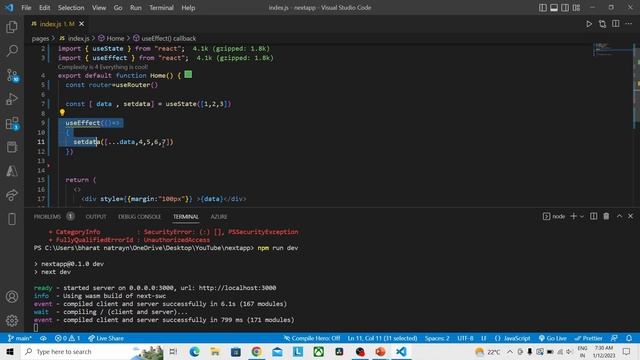This screenshot has width=640, height=360.
Task: Open changes icon in the editor toolbar
Action: [x=602, y=24]
